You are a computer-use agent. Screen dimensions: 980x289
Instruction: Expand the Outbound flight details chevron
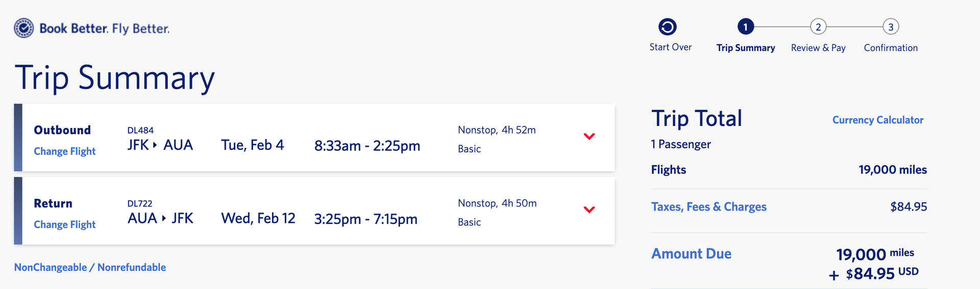pos(589,137)
